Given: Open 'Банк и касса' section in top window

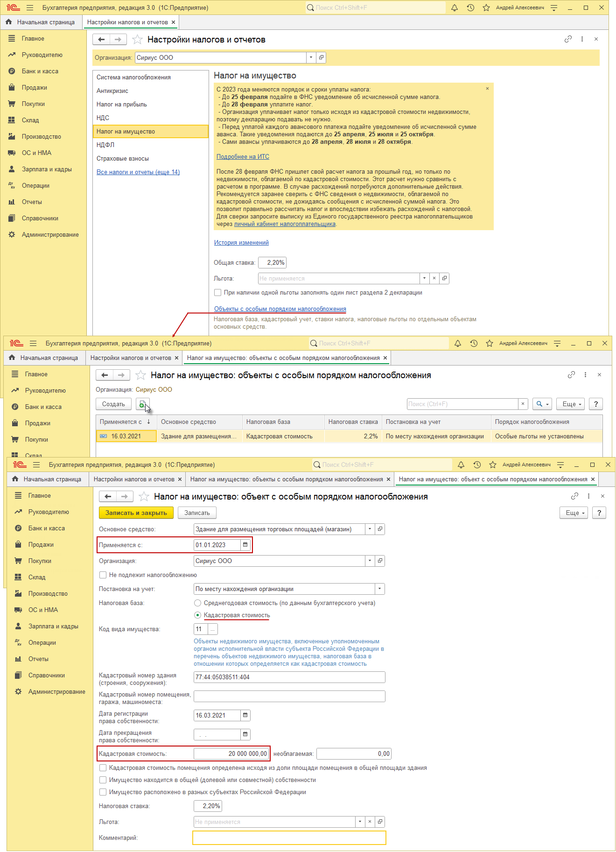Looking at the screenshot, I should coord(40,71).
